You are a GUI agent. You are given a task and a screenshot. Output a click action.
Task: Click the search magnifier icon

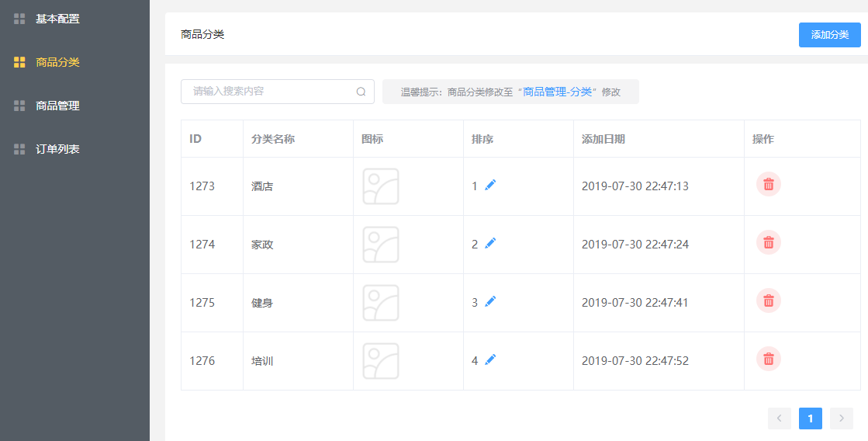pos(361,92)
